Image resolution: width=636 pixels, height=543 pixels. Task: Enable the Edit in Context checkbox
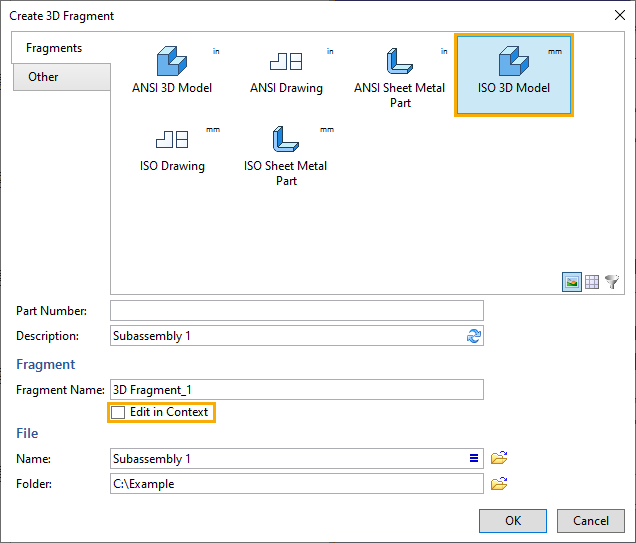(118, 412)
